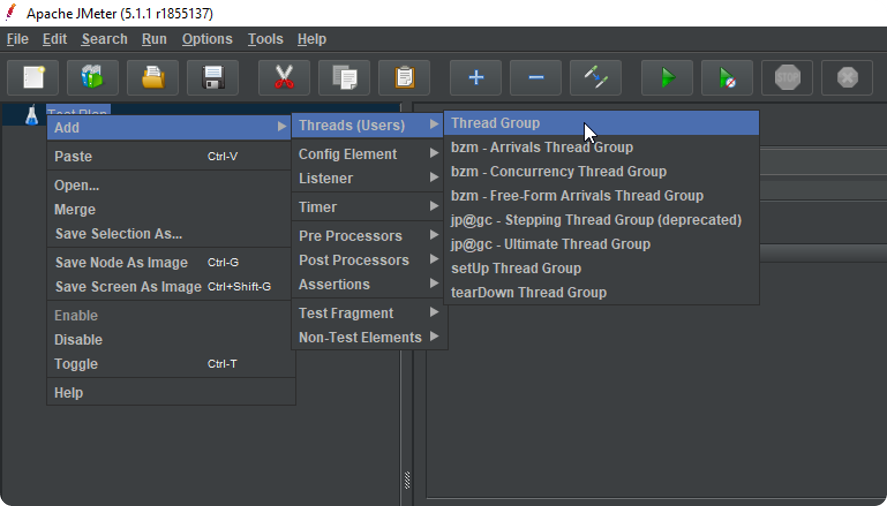Expand the Config Element submenu

[368, 154]
